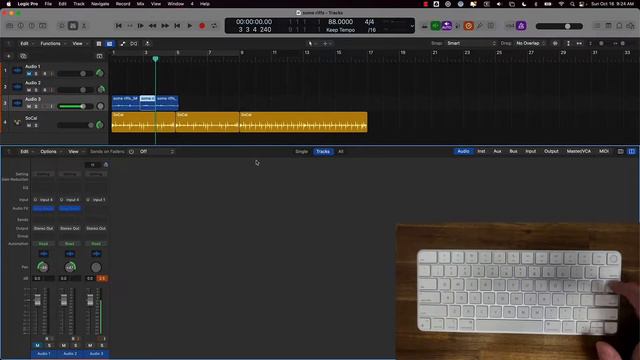This screenshot has width=640, height=360.
Task: Click the first SoCal yellow region
Action: point(143,122)
